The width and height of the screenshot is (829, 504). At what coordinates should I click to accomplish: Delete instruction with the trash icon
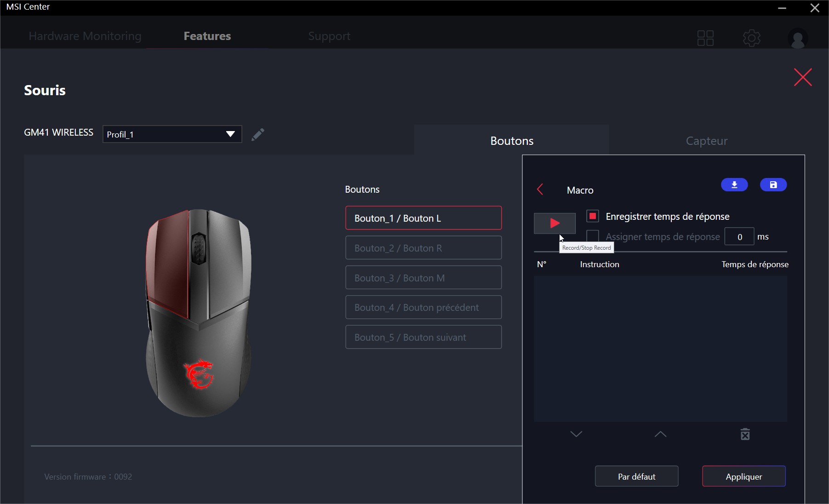(745, 434)
